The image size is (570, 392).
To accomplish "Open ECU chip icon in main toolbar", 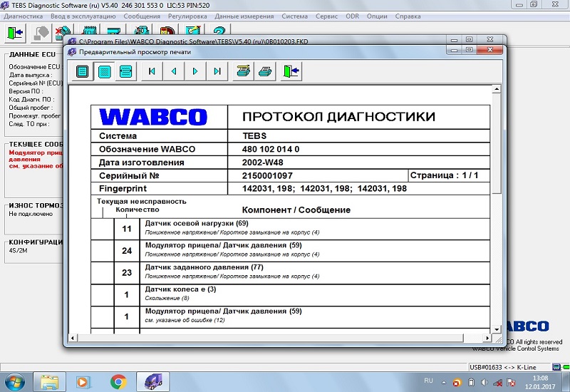I will 90,30.
